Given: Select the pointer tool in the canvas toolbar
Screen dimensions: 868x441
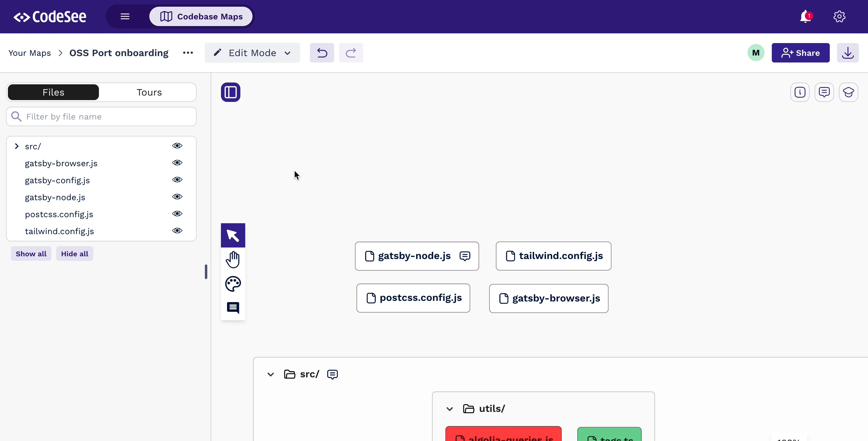Looking at the screenshot, I should pos(233,235).
